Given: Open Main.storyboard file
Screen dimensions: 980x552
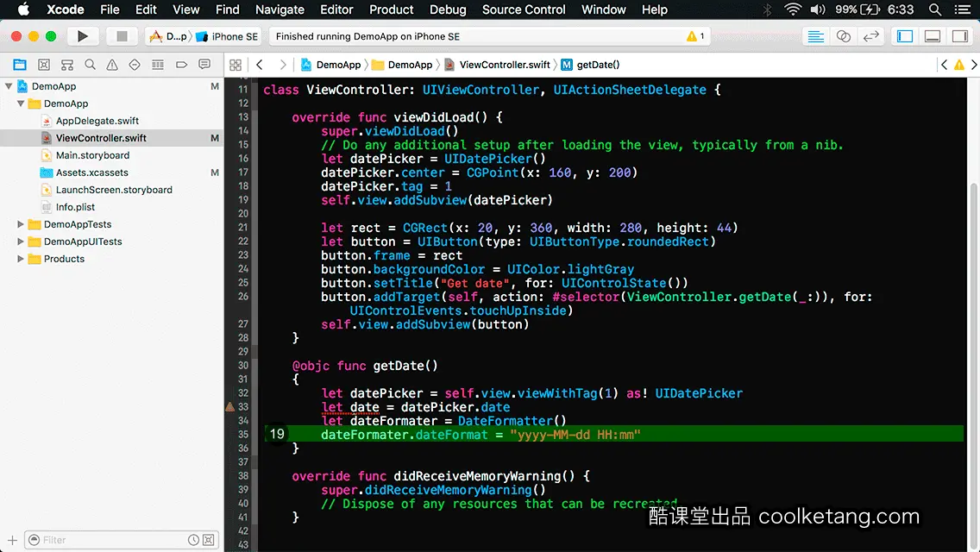Looking at the screenshot, I should coord(92,155).
